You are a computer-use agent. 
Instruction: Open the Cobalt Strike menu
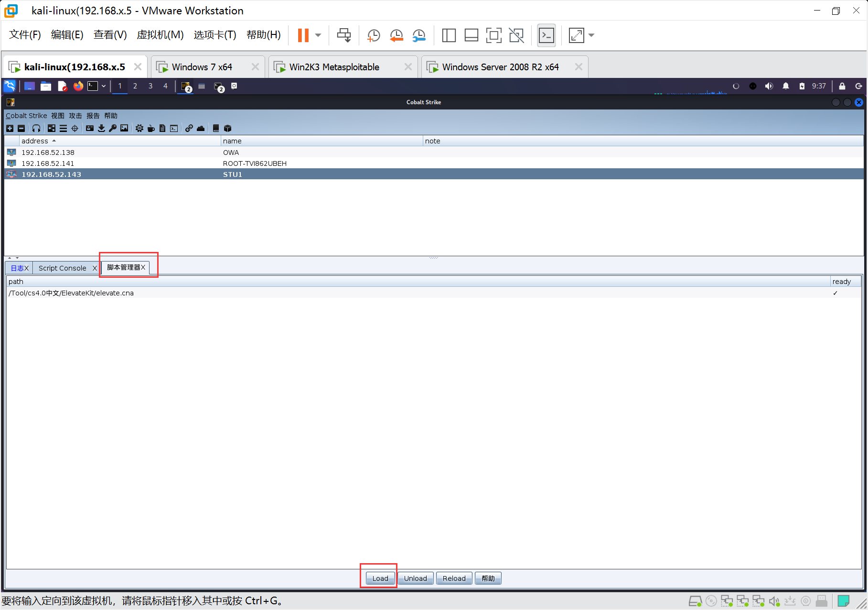pos(26,116)
